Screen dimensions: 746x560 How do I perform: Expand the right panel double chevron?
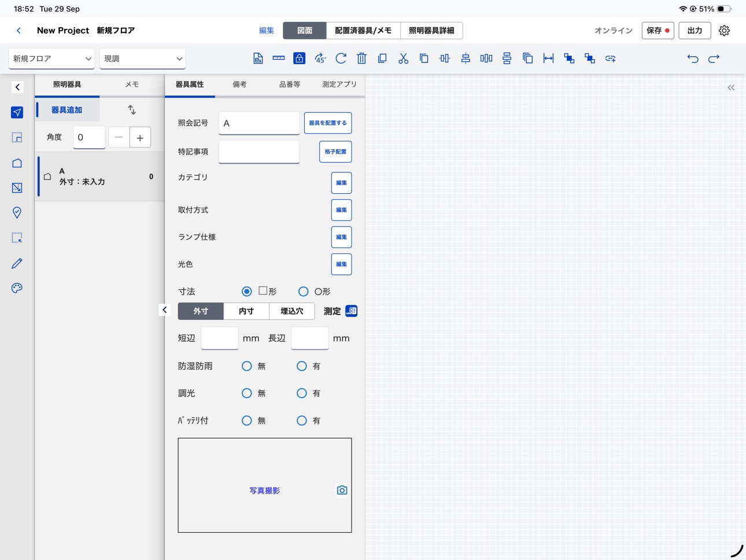pos(731,88)
